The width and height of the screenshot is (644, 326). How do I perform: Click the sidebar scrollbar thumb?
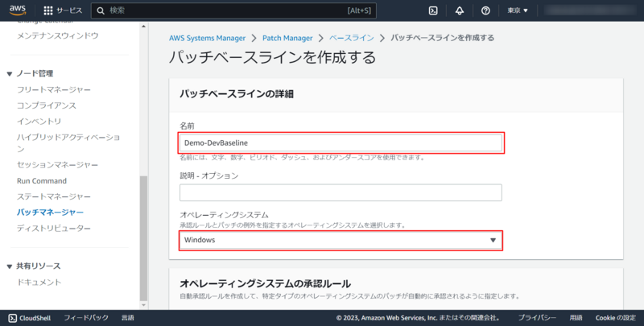pyautogui.click(x=143, y=238)
